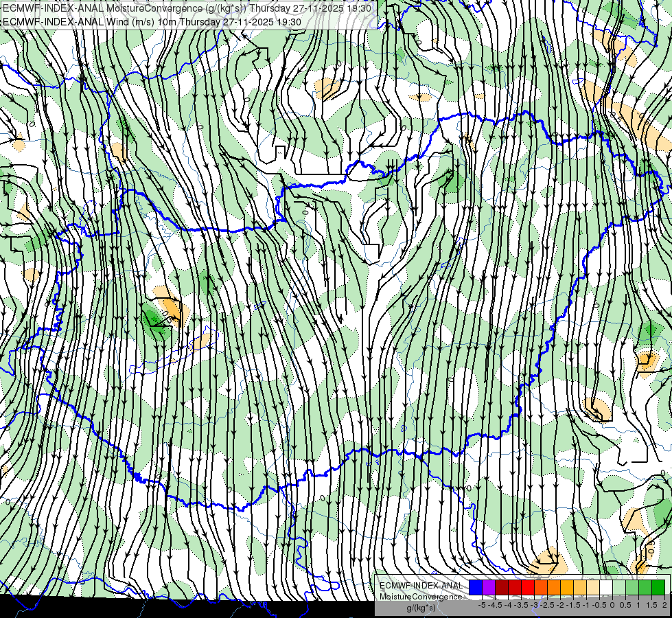This screenshot has height=618, width=672.
Task: Click the -1.5 tick label on the legend
Action: click(573, 605)
